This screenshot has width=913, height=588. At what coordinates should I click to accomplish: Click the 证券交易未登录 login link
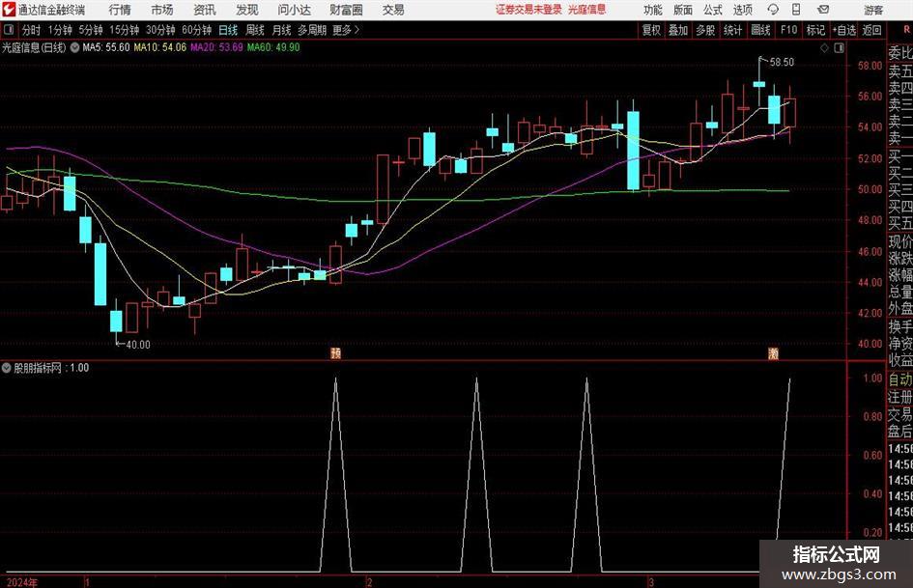[x=528, y=10]
